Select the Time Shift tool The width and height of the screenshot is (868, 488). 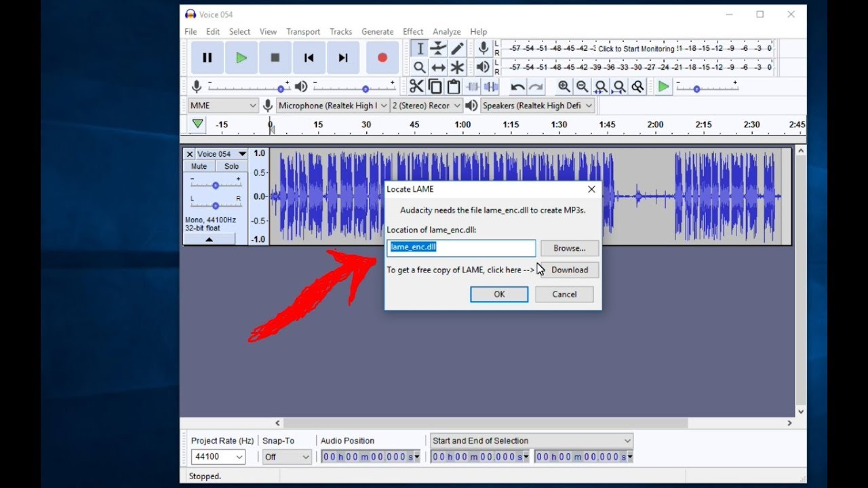coord(439,67)
